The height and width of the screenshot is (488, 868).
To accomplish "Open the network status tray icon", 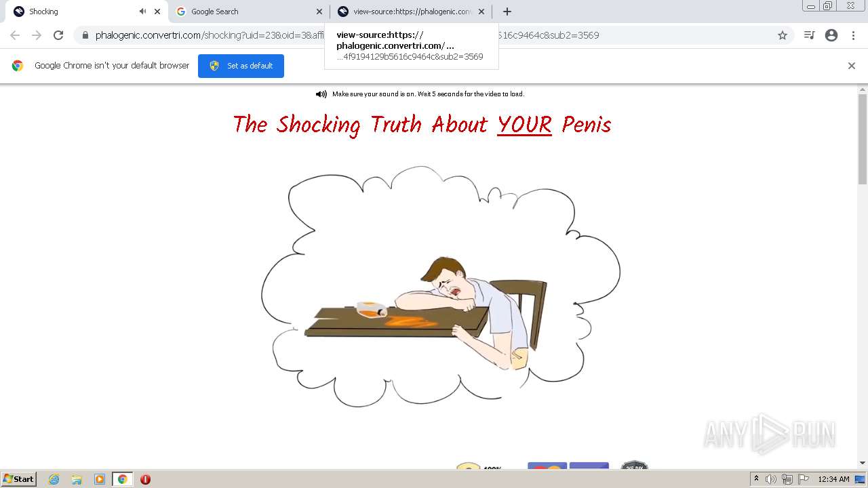I will [x=787, y=479].
